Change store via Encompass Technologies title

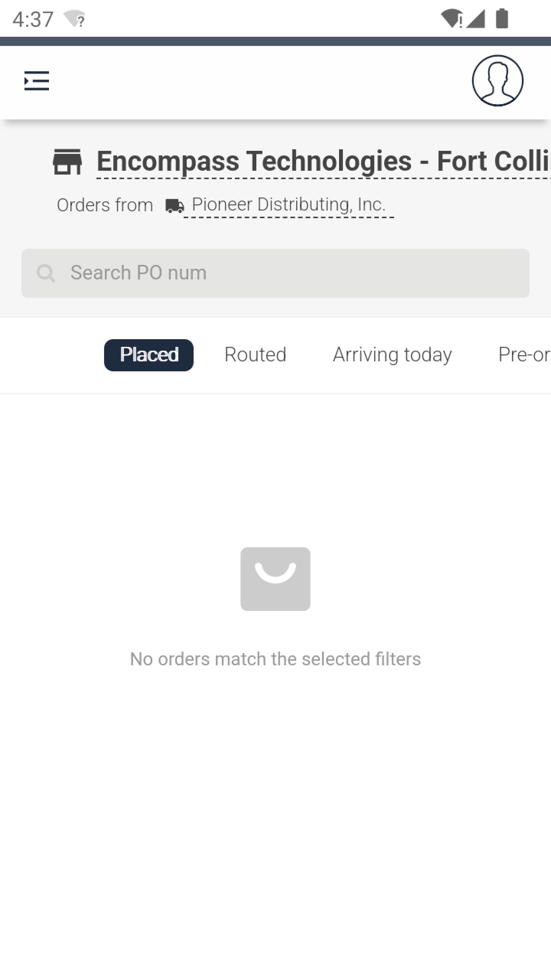click(x=324, y=161)
